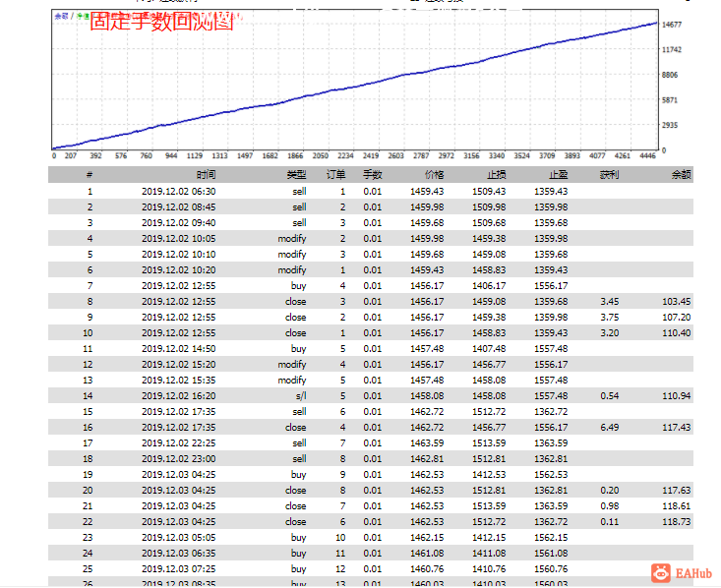Click the 手数 column header
Screen dimensions: 721x588
(373, 175)
